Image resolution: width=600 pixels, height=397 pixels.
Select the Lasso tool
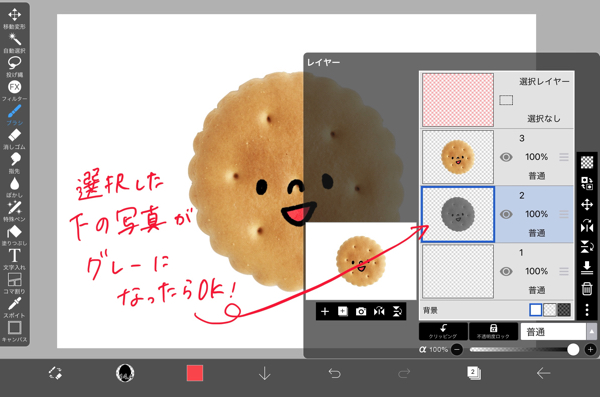14,67
